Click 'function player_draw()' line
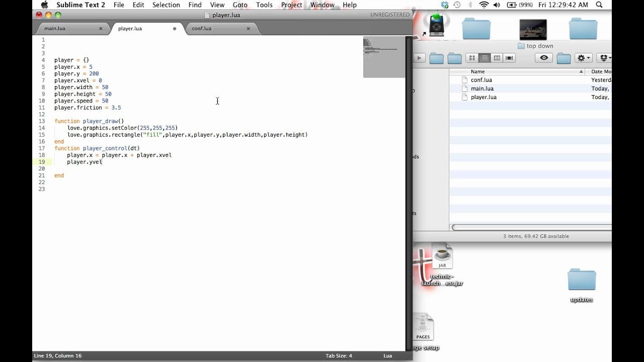Image resolution: width=644 pixels, height=362 pixels. click(89, 121)
